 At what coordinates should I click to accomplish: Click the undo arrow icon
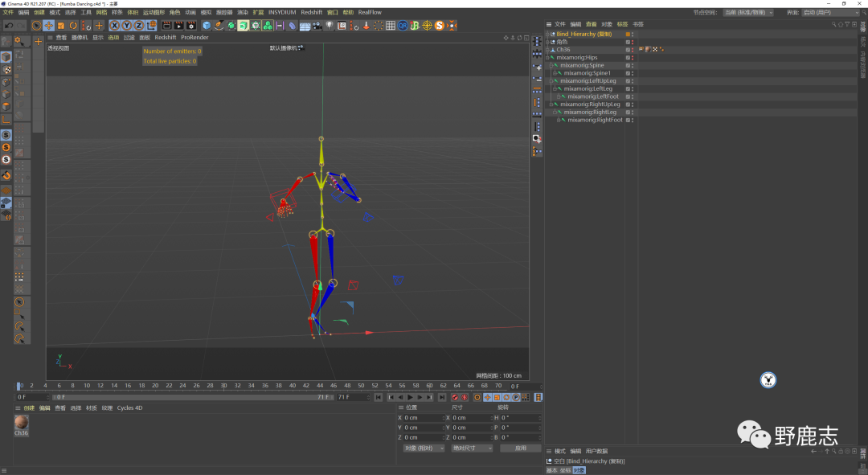(x=9, y=26)
